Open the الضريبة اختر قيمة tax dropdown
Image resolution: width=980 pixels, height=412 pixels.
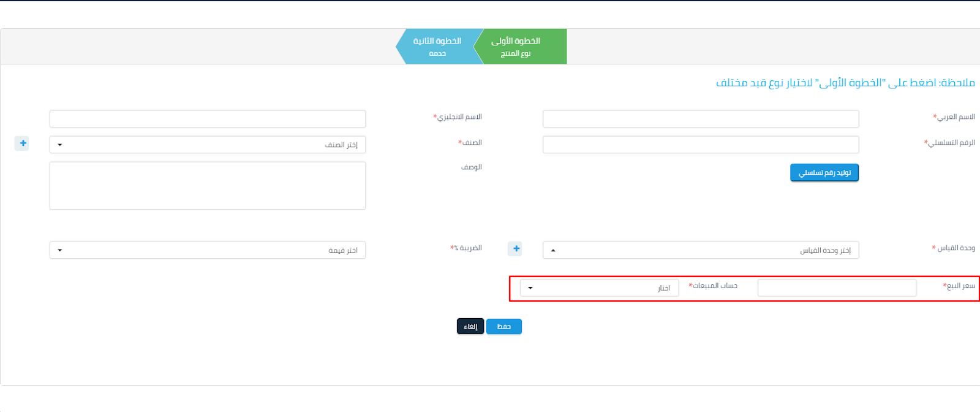(x=207, y=250)
